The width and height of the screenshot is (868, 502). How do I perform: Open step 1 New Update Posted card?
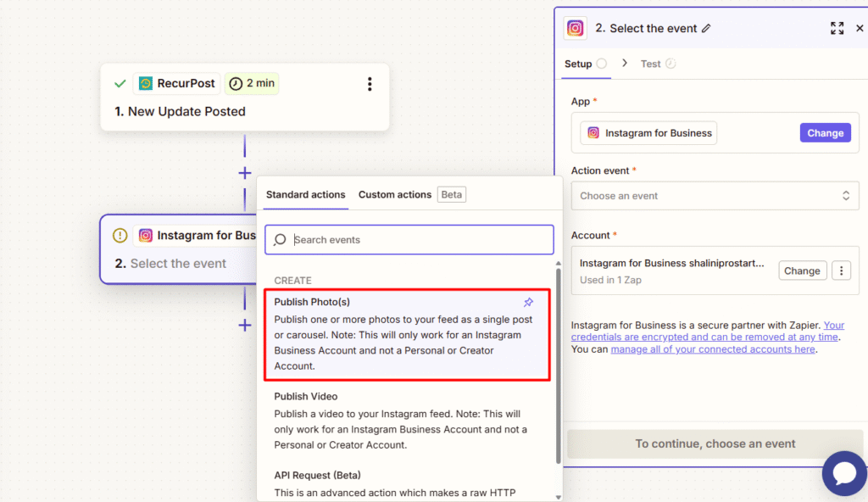coord(245,98)
